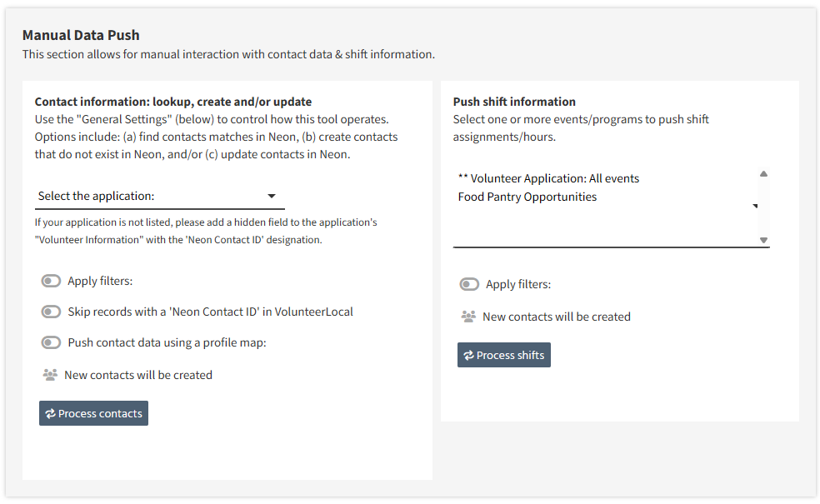This screenshot has width=820, height=504.
Task: Click the sync icon on Process contacts
Action: (50, 413)
